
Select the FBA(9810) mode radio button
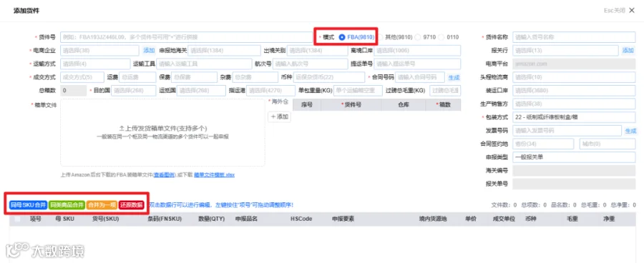tap(342, 37)
